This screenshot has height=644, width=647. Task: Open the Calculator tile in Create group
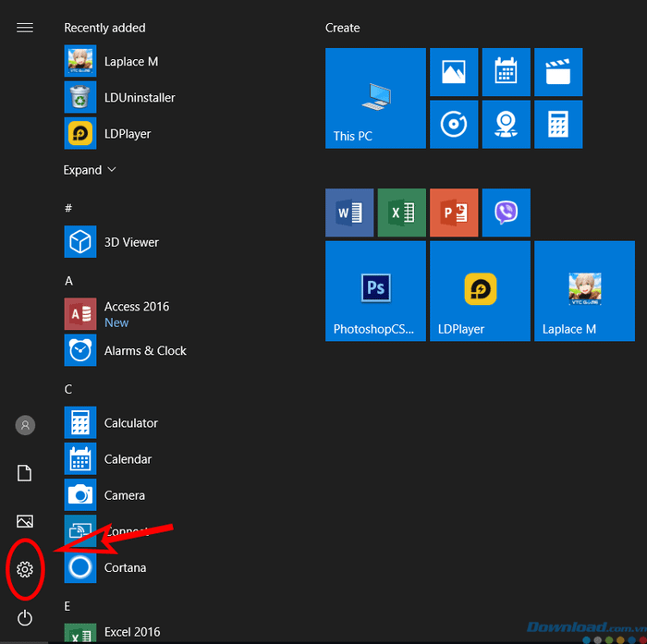[x=558, y=124]
